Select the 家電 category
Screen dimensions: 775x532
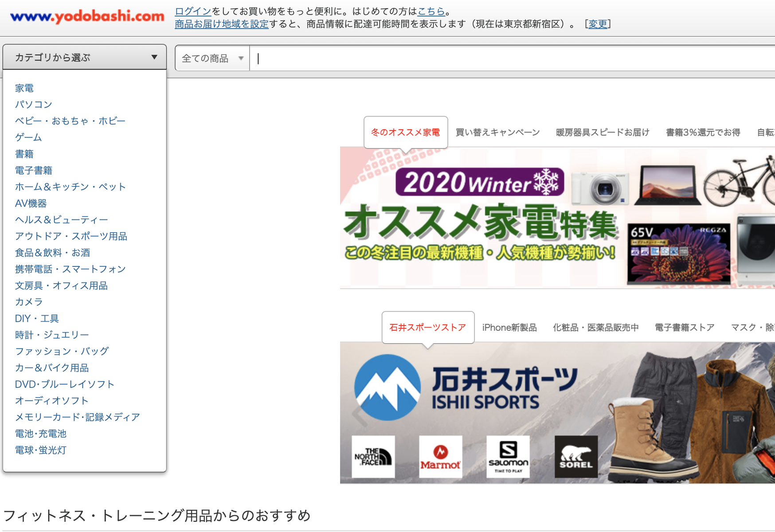(x=24, y=88)
